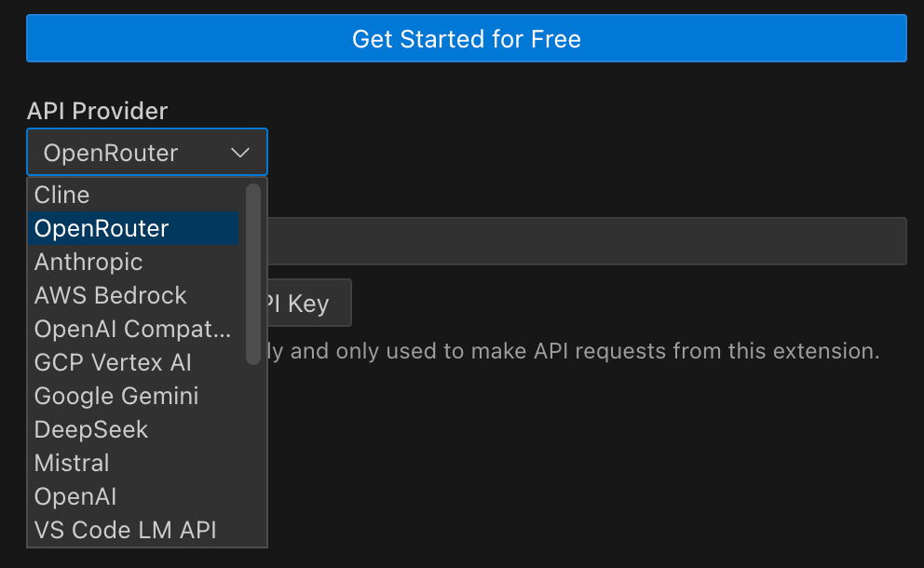Select AWS Bedrock from the list
The width and height of the screenshot is (924, 568).
point(133,296)
